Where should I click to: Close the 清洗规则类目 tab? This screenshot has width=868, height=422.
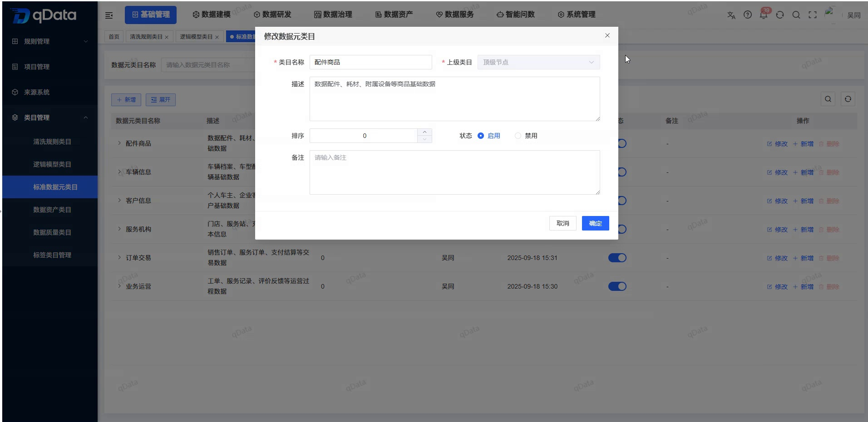tap(167, 37)
